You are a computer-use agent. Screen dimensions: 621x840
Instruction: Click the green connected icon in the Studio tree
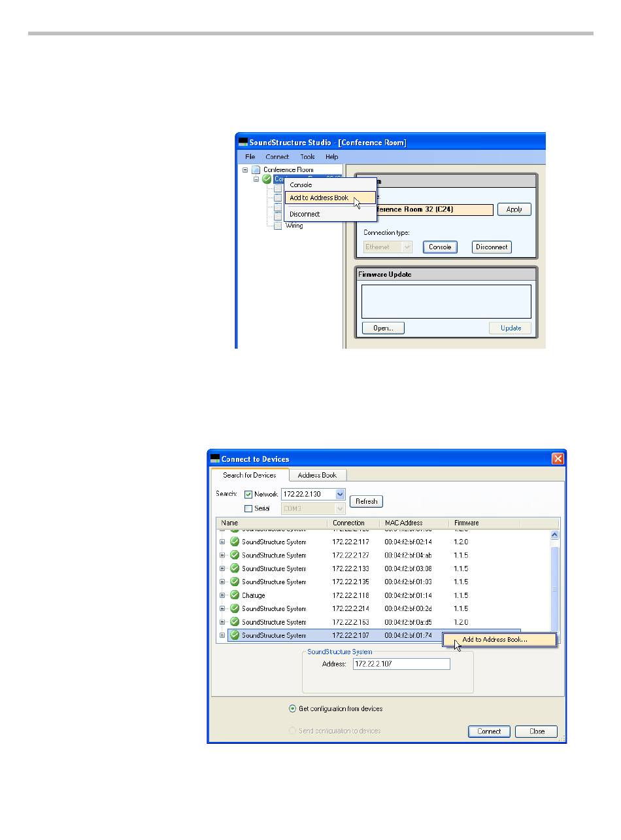click(x=267, y=179)
